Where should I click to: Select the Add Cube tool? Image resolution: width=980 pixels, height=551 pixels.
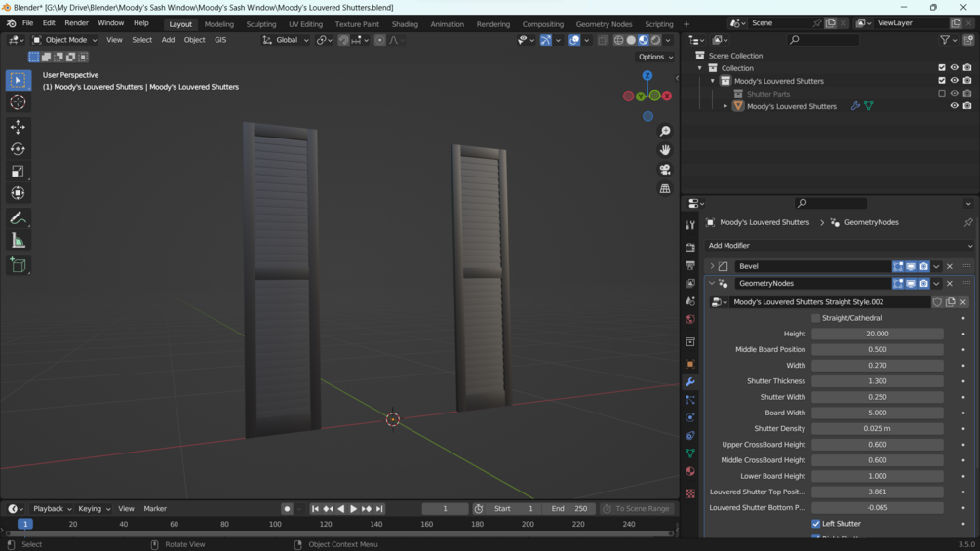point(18,265)
